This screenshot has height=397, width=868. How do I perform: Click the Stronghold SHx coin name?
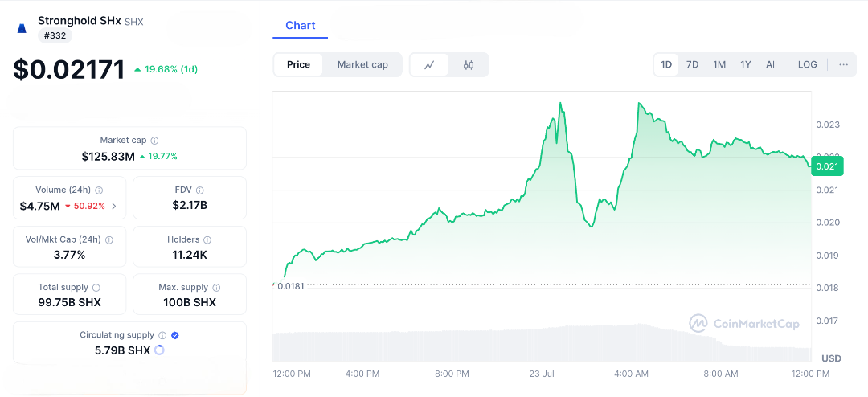click(x=79, y=21)
